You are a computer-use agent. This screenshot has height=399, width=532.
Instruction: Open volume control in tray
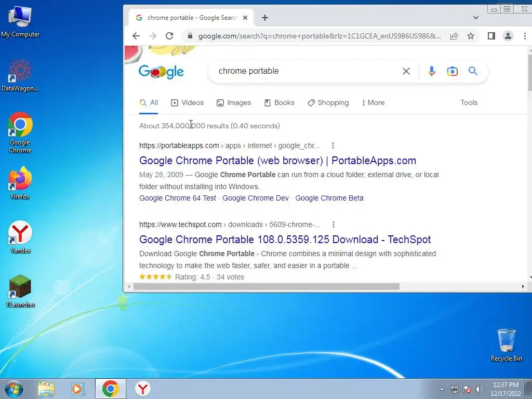click(x=480, y=389)
